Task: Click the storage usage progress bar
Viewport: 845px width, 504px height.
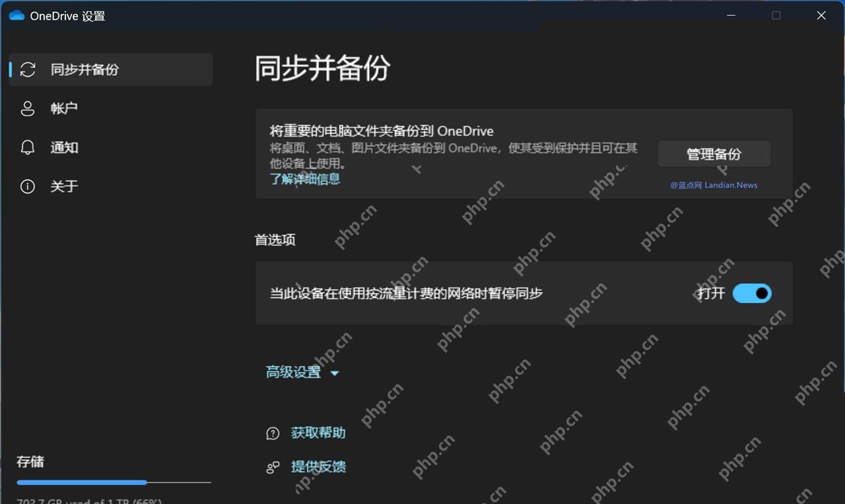Action: 114,482
